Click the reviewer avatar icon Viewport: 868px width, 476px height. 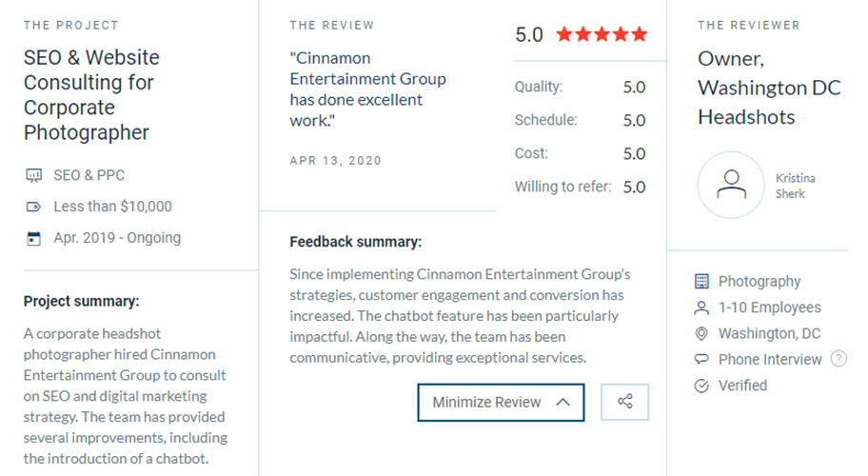coord(731,185)
